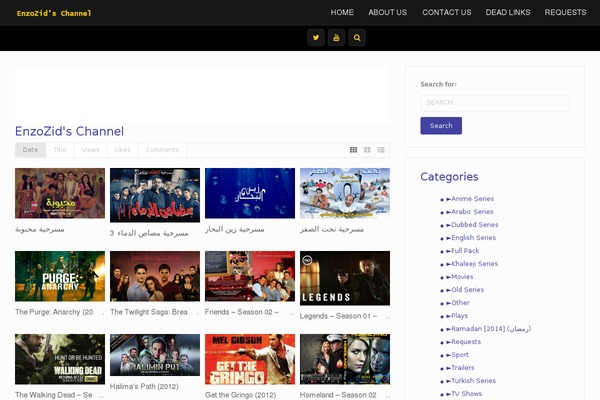Open the Halima's Path thumbnail
Screen dimensions: 600x400
155,355
